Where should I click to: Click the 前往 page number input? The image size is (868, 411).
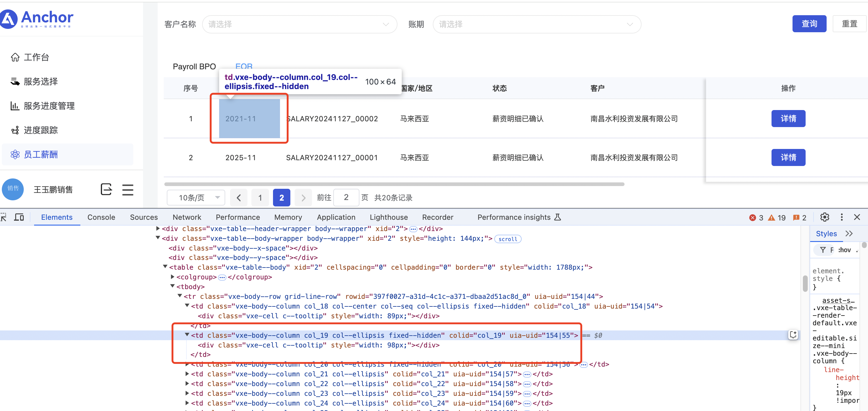click(346, 197)
